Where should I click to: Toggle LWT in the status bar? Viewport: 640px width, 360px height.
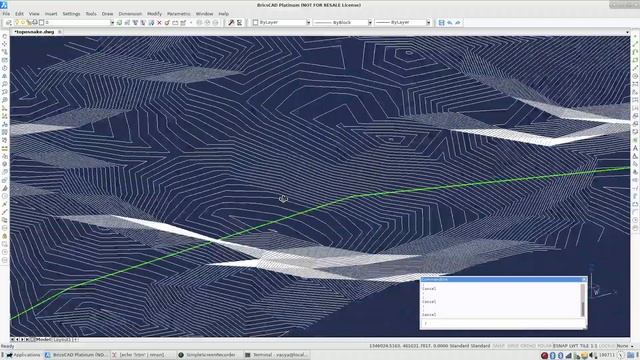coord(574,346)
